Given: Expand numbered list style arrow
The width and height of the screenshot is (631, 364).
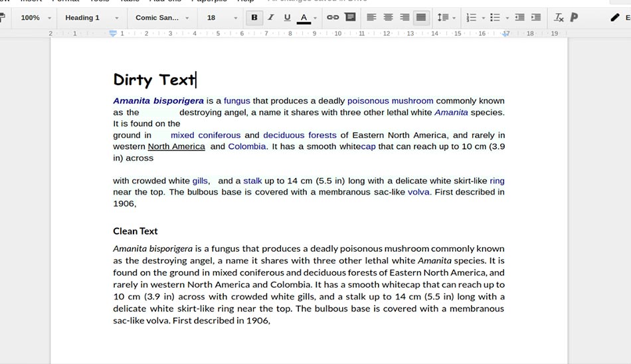Looking at the screenshot, I should [x=484, y=18].
